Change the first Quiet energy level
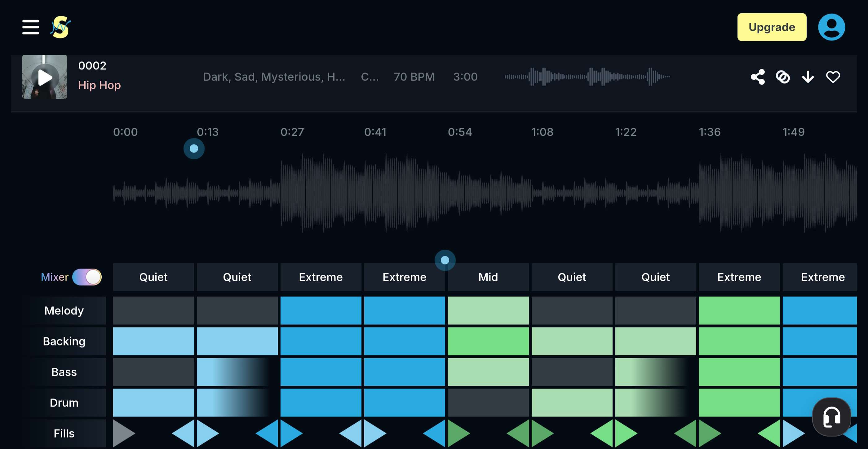 (x=153, y=277)
